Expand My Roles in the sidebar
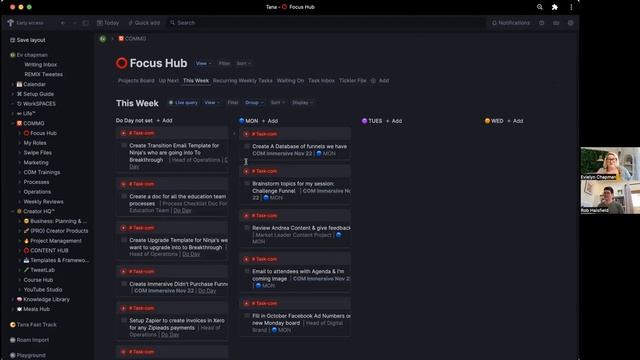This screenshot has height=360, width=640. point(20,143)
